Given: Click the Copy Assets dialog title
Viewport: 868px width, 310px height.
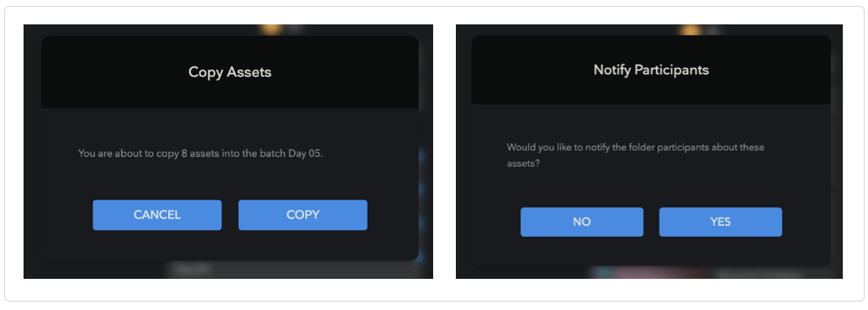Looking at the screenshot, I should (x=230, y=72).
